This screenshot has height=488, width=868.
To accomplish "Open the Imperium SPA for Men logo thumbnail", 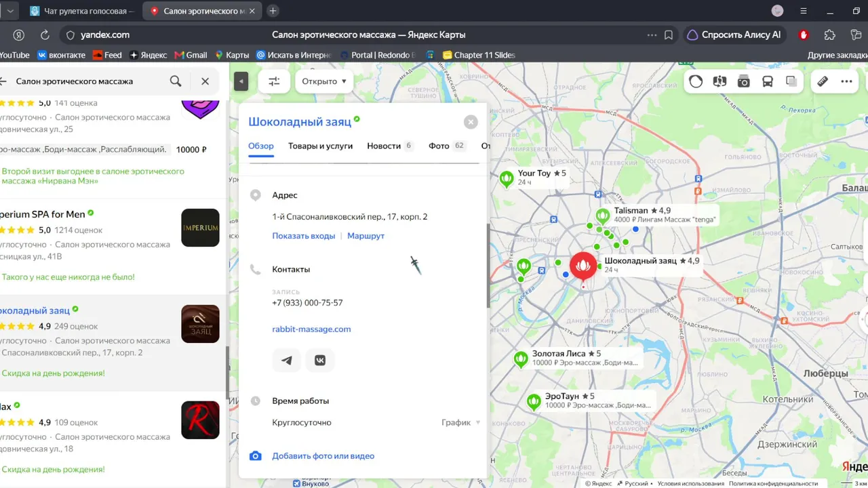I will [200, 228].
